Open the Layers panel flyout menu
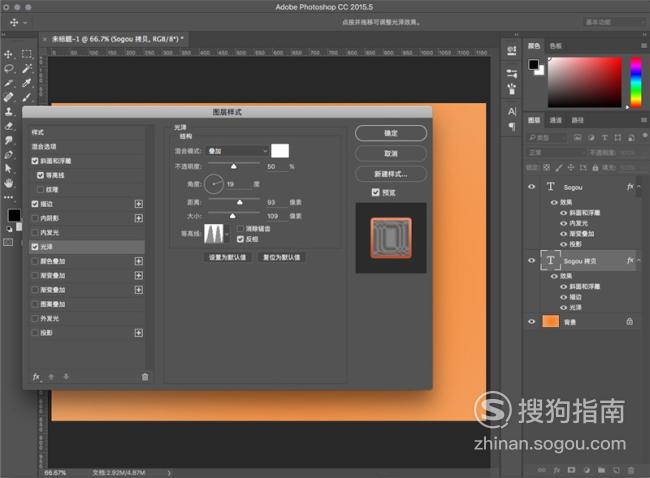The height and width of the screenshot is (478, 650). click(644, 120)
